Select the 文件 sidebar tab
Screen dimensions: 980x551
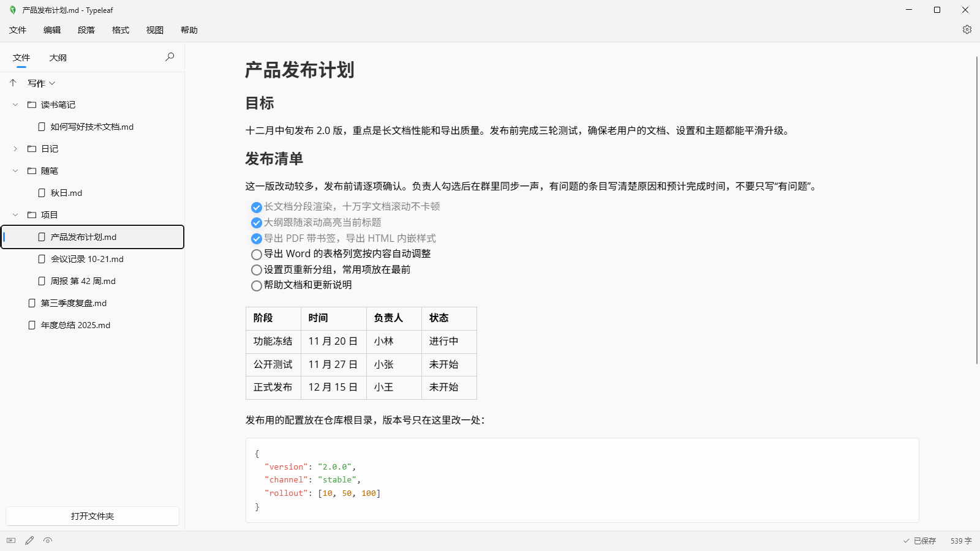pyautogui.click(x=21, y=58)
